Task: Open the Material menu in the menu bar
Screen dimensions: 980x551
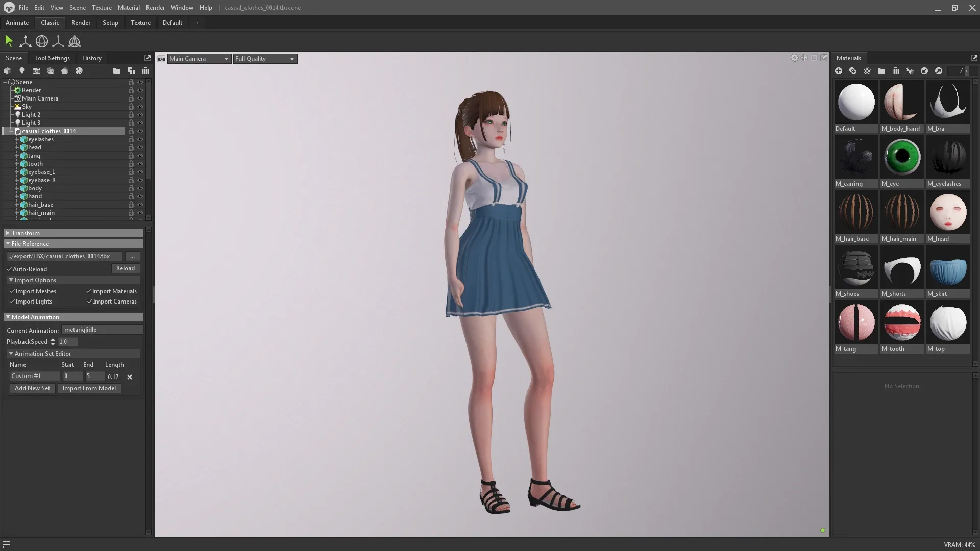Action: coord(129,7)
